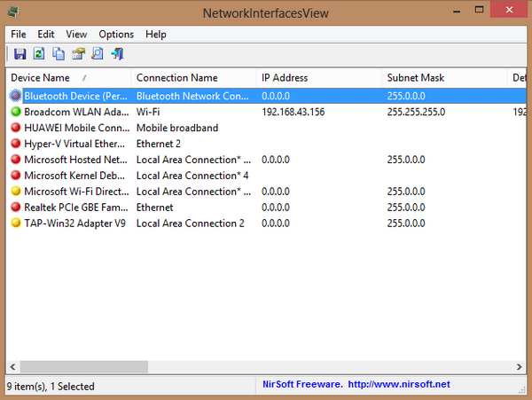Click the Find toolbar icon

point(98,54)
